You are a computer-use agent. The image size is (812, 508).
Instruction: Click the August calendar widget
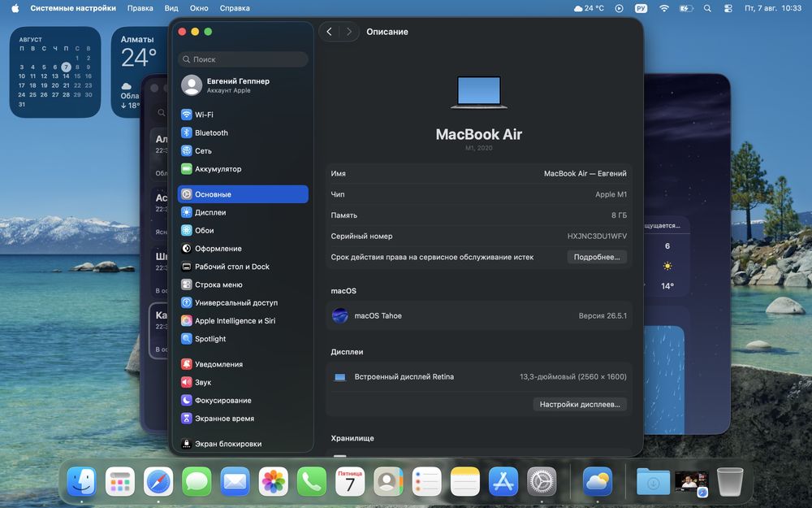[55, 72]
